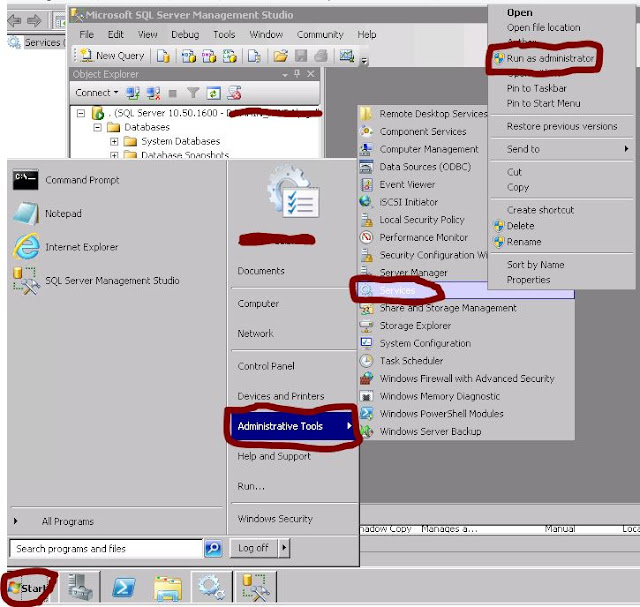
Task: Click Run... in Start menu
Action: (x=251, y=487)
